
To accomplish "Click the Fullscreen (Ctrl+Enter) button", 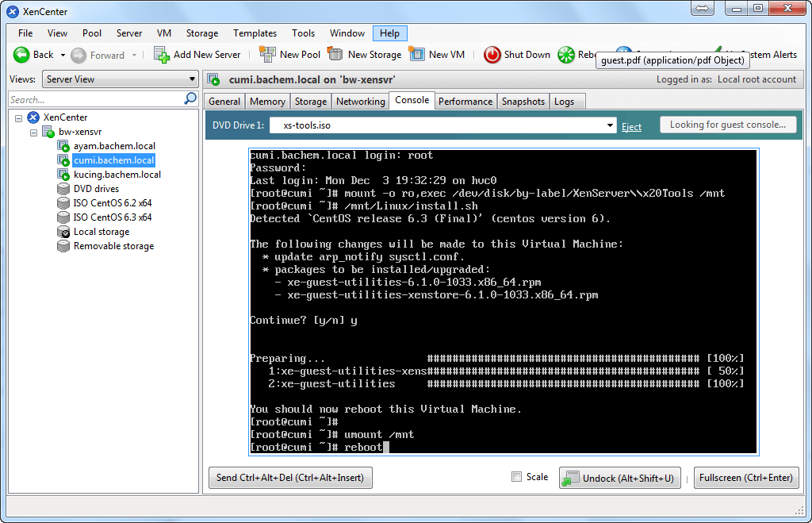I will 745,478.
